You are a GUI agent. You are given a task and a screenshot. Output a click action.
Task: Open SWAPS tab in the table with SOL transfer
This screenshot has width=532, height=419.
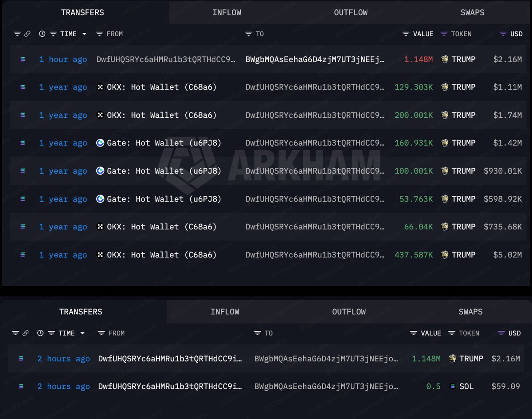tap(470, 312)
